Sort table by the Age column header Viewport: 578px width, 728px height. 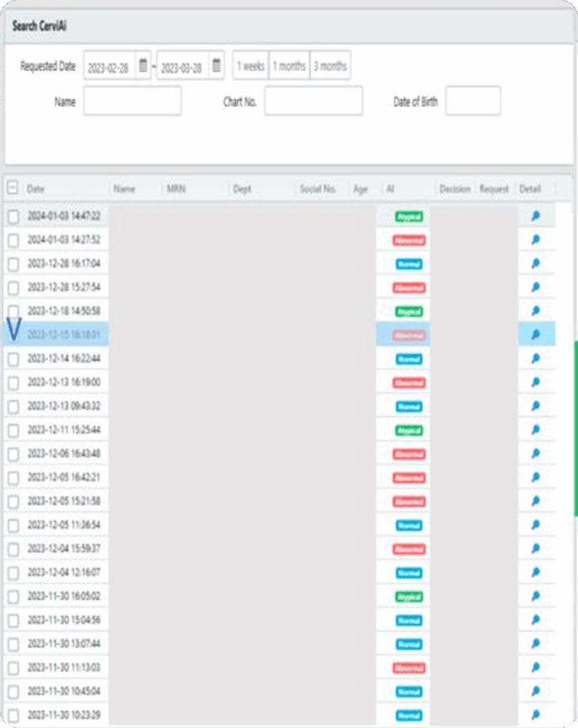(360, 189)
